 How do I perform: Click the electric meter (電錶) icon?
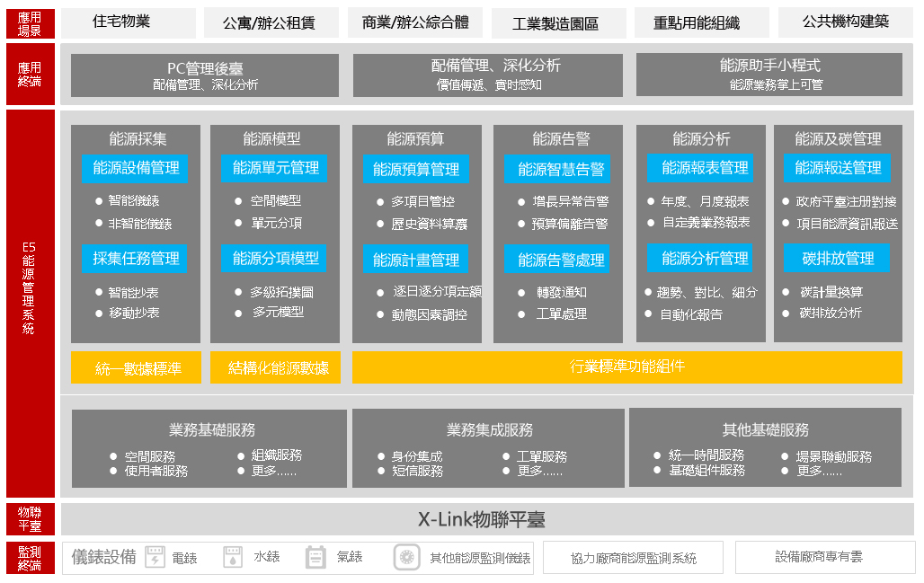[x=155, y=557]
